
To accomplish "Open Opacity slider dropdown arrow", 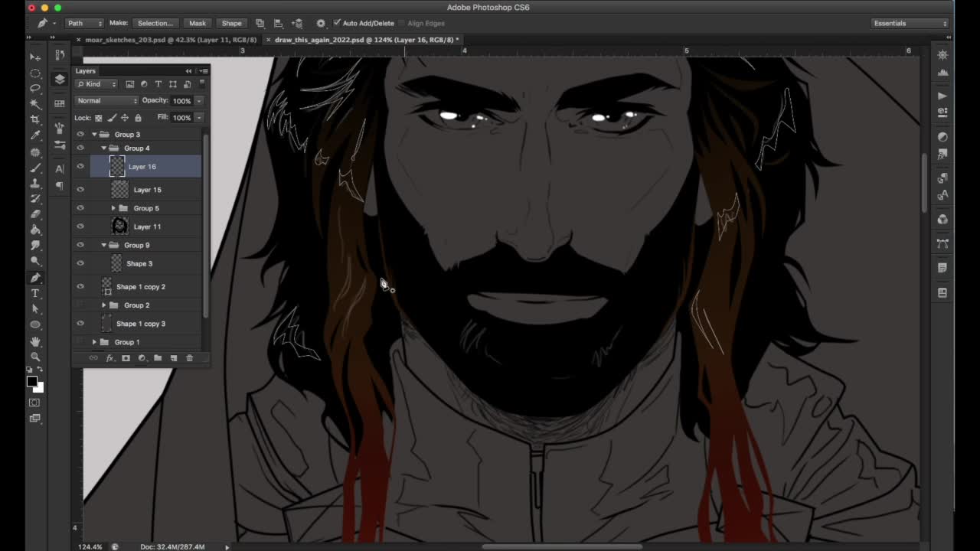I will point(199,101).
